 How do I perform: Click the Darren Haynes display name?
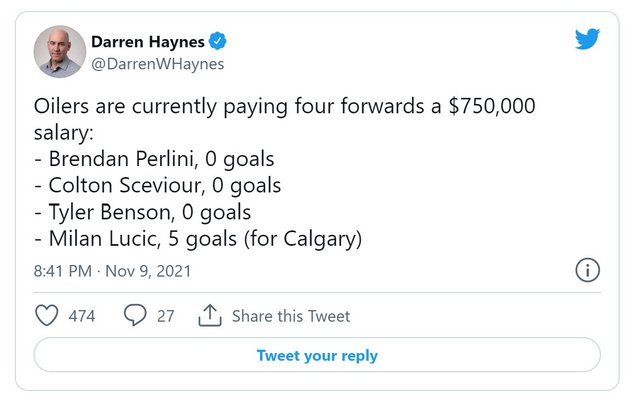(147, 41)
